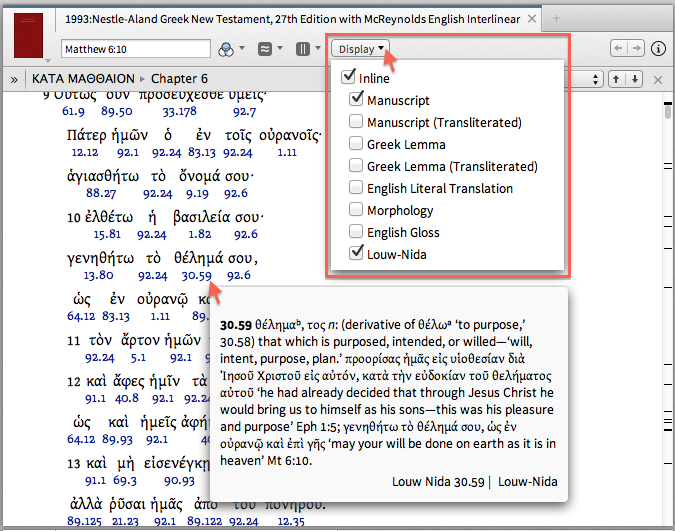Open Louw-Nida number 33.178 link

click(x=179, y=112)
